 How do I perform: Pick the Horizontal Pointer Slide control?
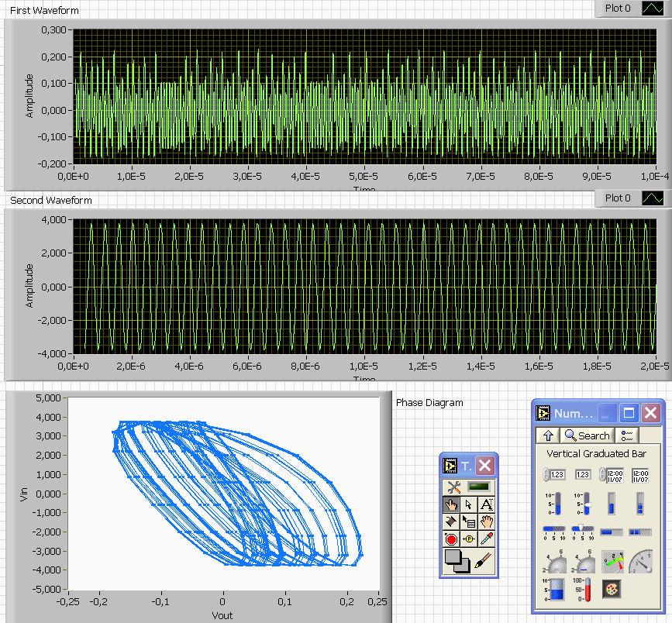(583, 532)
